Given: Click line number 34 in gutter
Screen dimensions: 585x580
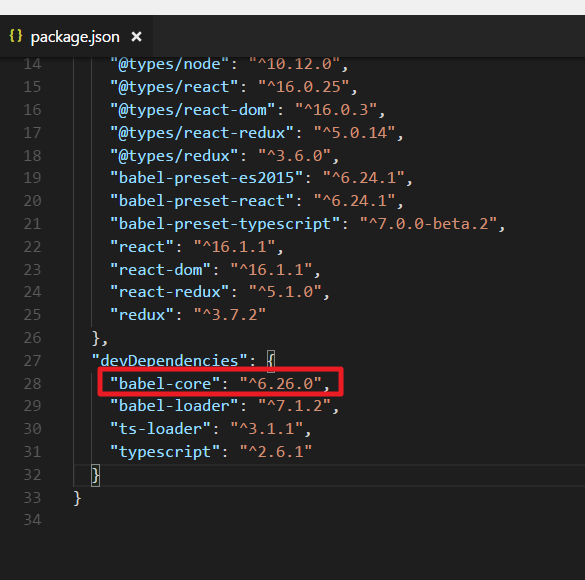Looking at the screenshot, I should tap(32, 520).
